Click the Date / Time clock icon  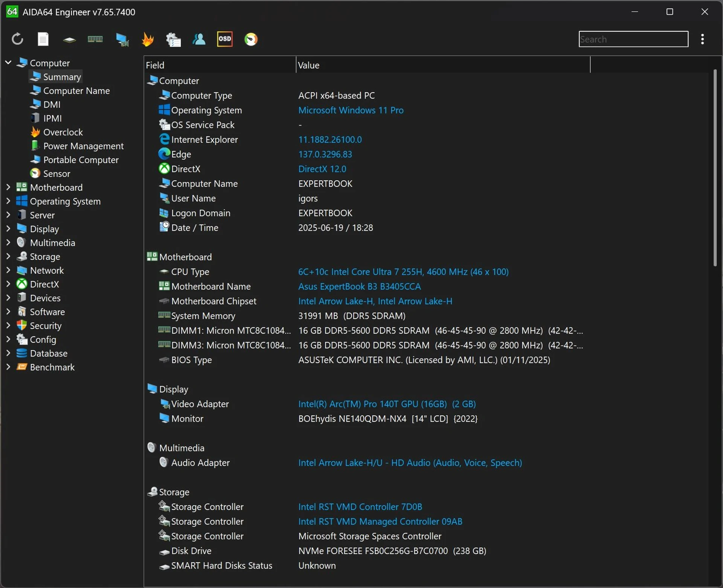coord(164,227)
